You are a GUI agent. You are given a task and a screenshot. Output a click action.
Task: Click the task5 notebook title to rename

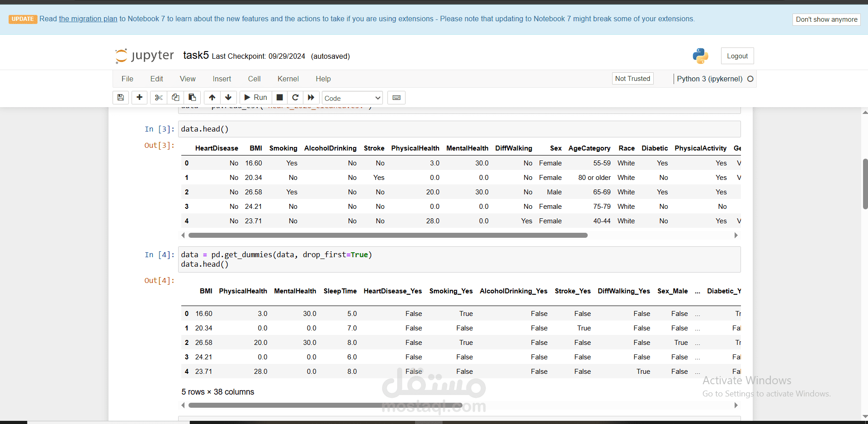click(196, 55)
